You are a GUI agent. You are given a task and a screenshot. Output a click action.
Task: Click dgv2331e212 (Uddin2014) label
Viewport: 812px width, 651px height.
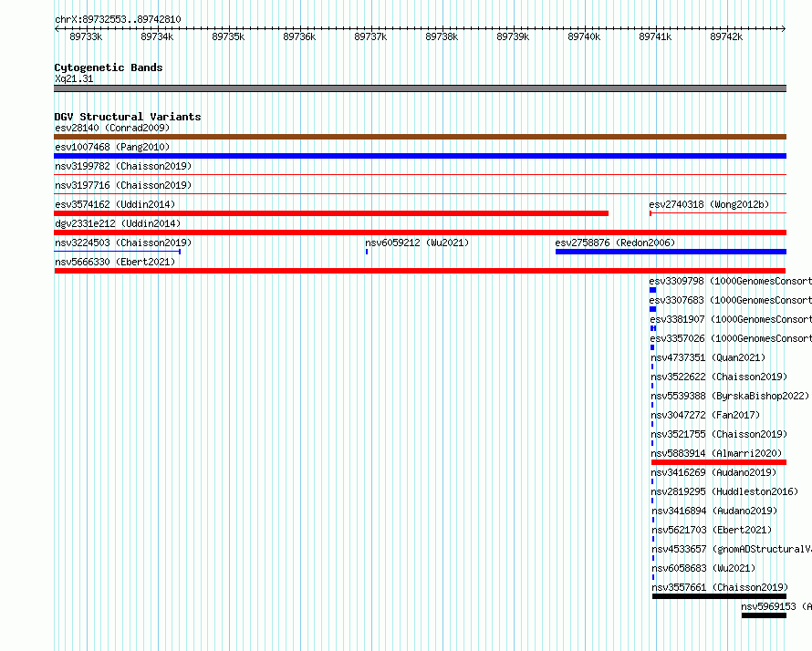click(x=118, y=223)
